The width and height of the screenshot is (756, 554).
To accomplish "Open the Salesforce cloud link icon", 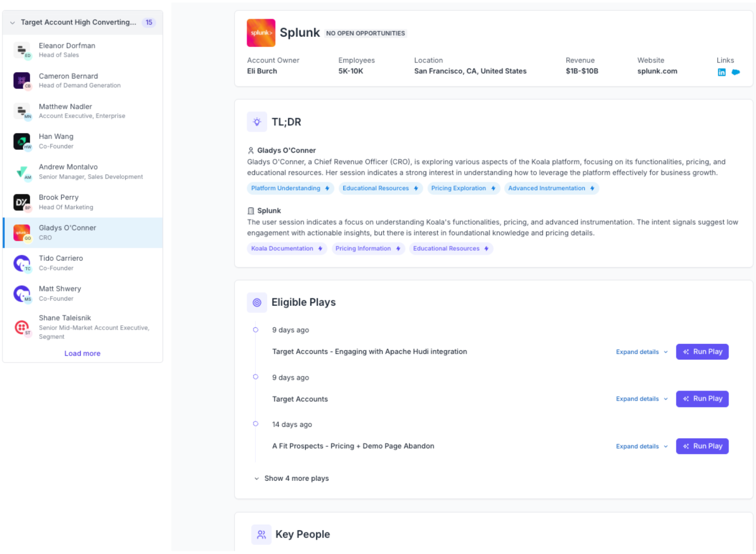I will (735, 72).
